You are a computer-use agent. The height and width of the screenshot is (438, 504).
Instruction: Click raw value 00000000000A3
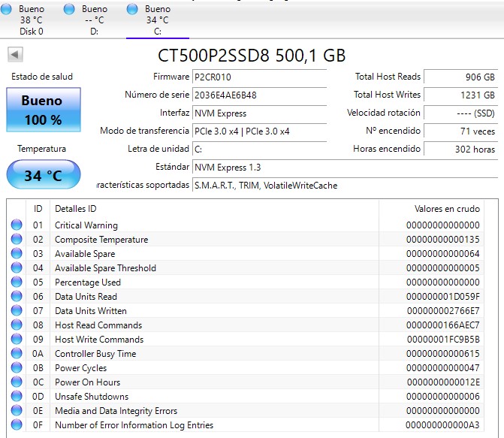(x=442, y=425)
